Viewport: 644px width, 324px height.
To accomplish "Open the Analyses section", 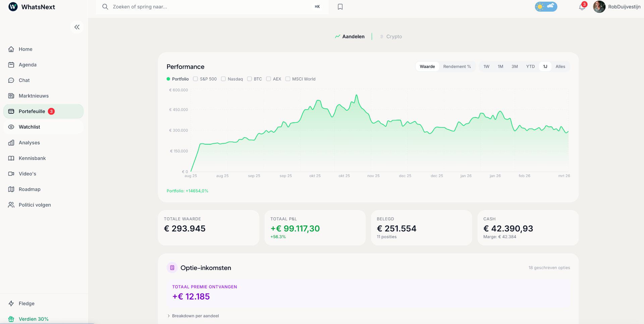I will tap(30, 142).
